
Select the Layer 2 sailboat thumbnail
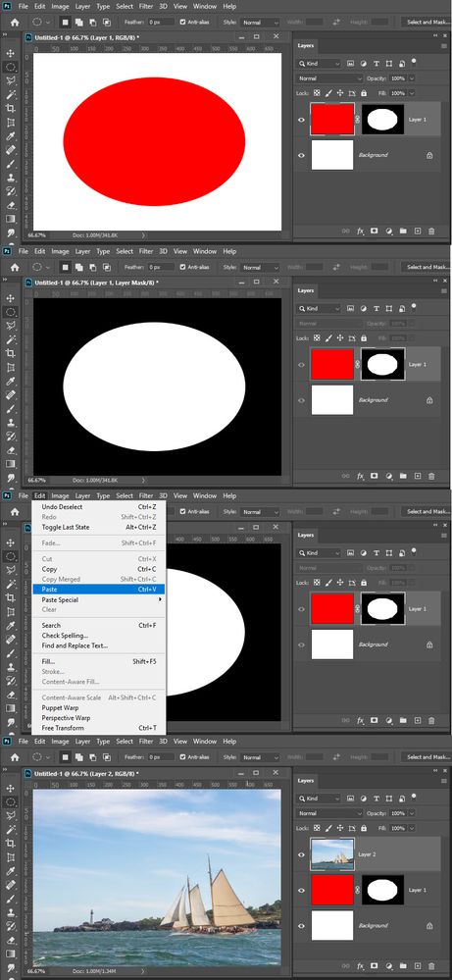(332, 854)
